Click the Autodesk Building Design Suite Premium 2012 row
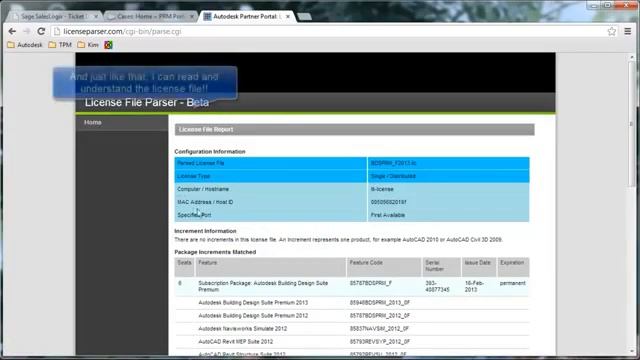 [352, 316]
